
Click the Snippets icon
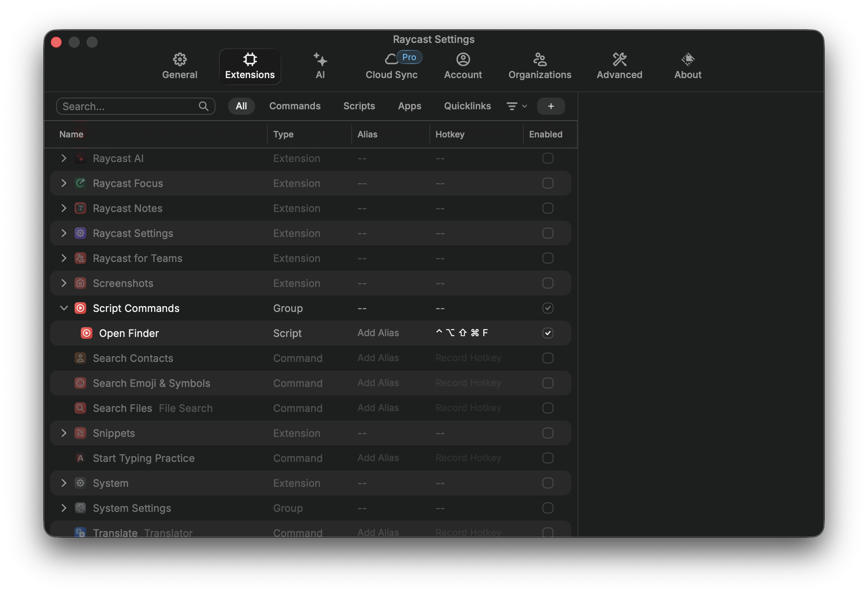click(x=80, y=433)
